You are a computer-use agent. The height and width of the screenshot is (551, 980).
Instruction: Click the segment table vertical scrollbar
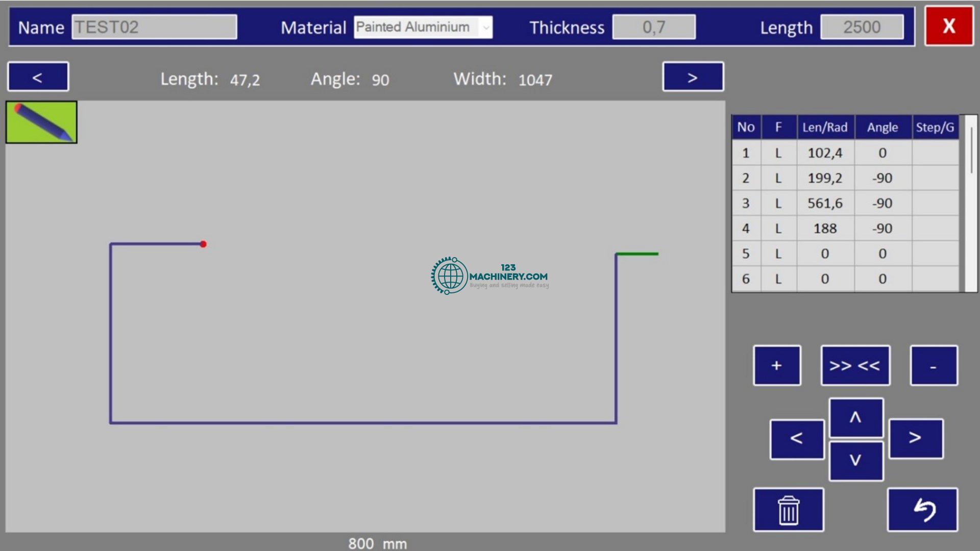click(x=971, y=153)
